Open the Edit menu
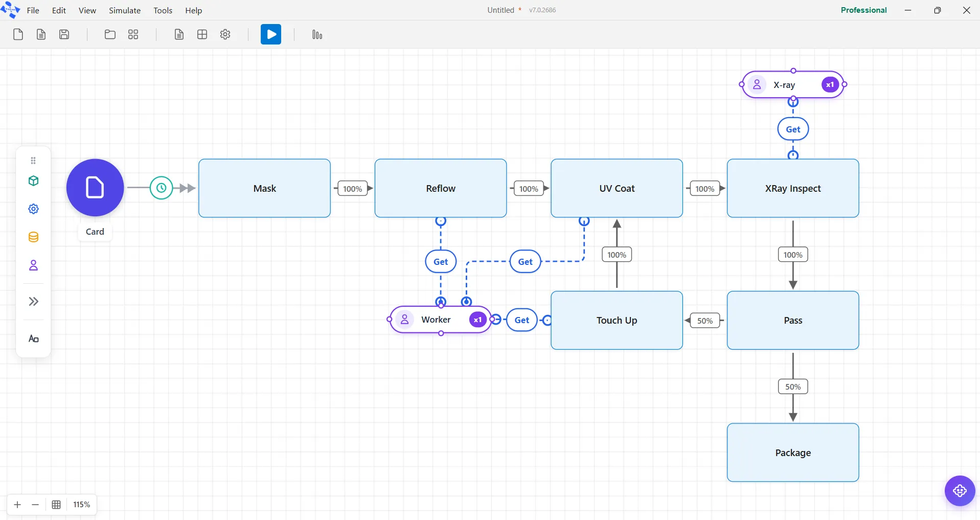This screenshot has height=520, width=980. click(x=59, y=10)
